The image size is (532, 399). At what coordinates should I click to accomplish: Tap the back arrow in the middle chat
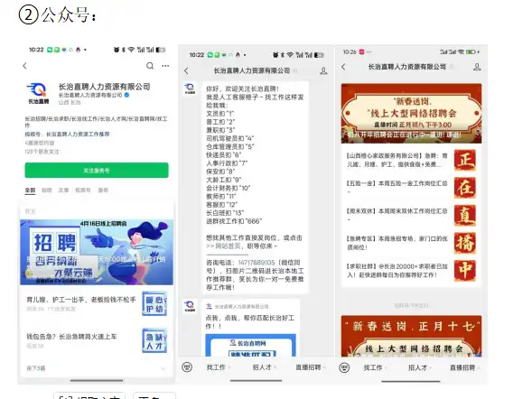(x=186, y=70)
